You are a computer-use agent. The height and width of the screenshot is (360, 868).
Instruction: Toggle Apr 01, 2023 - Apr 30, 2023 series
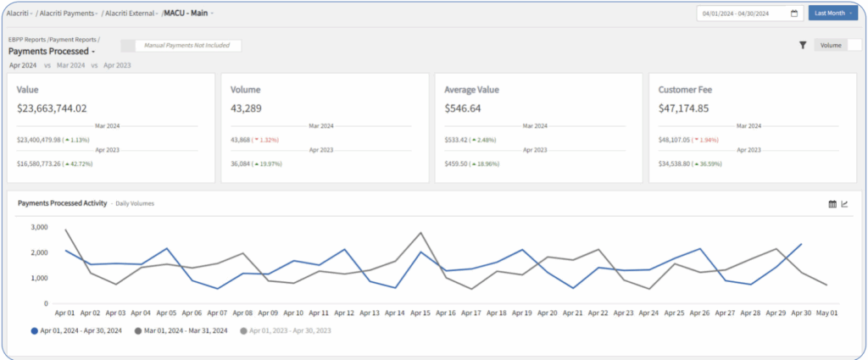pyautogui.click(x=288, y=330)
